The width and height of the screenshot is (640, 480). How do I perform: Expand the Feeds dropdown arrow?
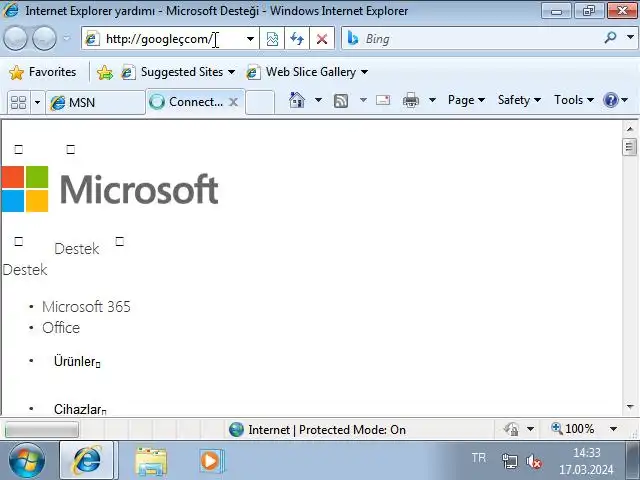pyautogui.click(x=363, y=100)
